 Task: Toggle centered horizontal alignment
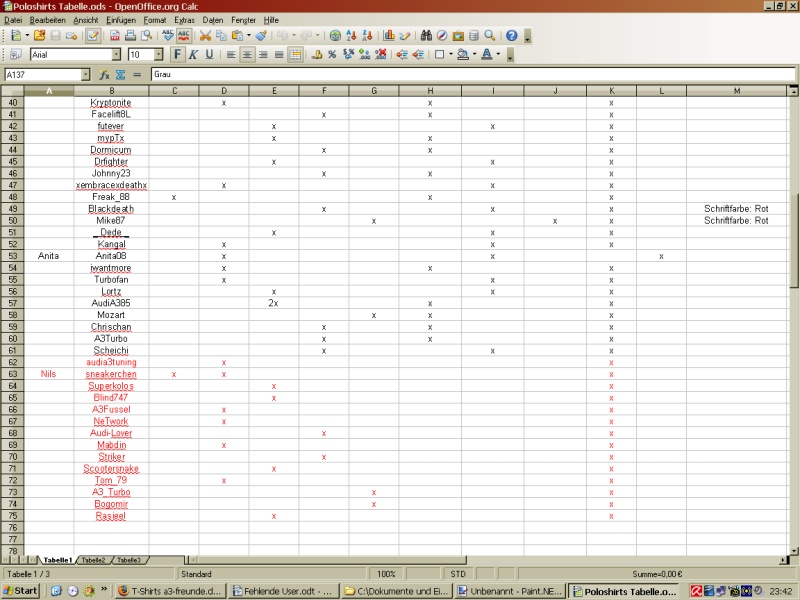[x=247, y=55]
